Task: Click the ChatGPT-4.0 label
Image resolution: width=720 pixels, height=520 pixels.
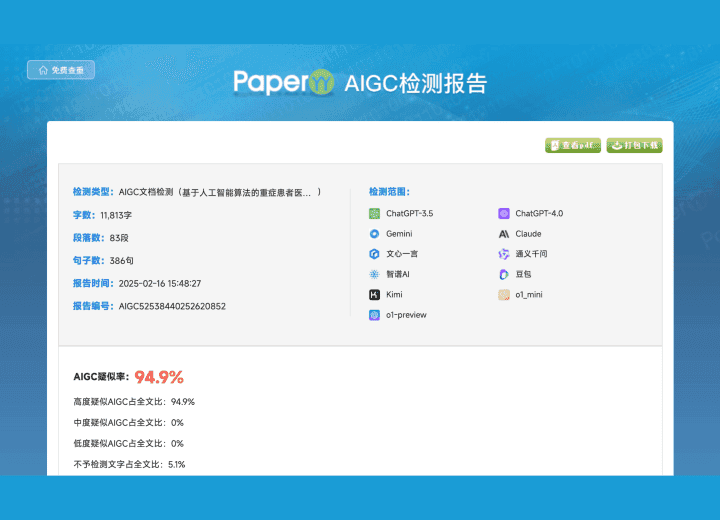Action: [x=539, y=213]
